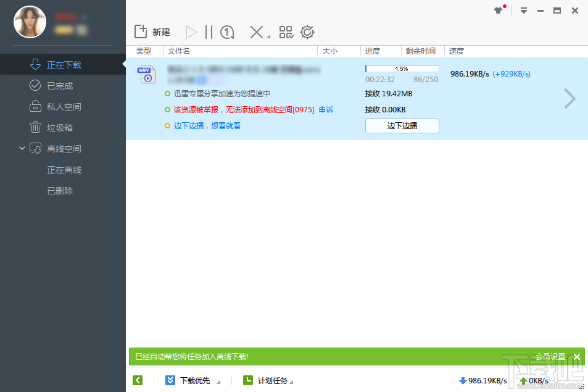Dismiss the green offline-download notification
588x392 pixels.
coord(577,357)
